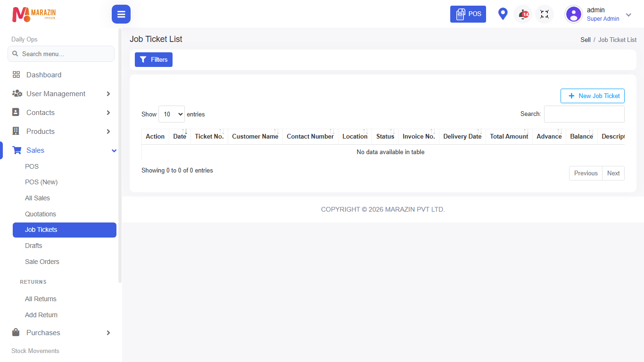
Task: Create a New Job Ticket
Action: coord(593,96)
